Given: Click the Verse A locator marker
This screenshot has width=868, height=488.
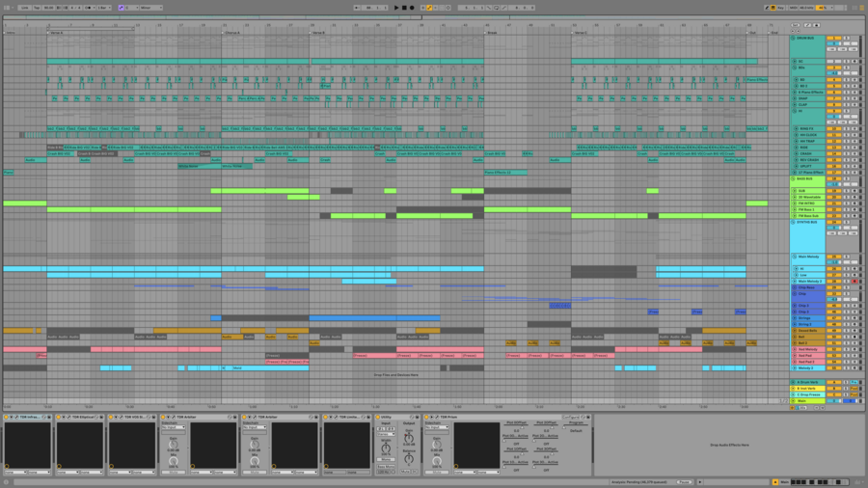Looking at the screenshot, I should pos(56,32).
